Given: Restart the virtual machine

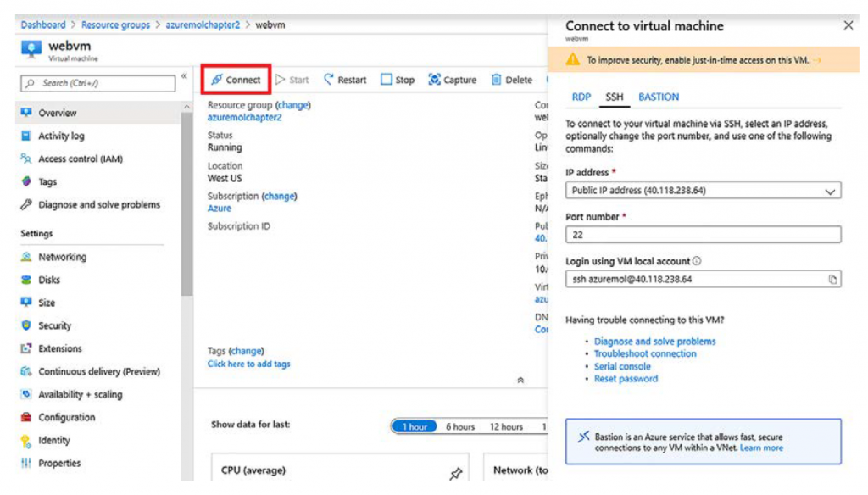Looking at the screenshot, I should coord(345,80).
